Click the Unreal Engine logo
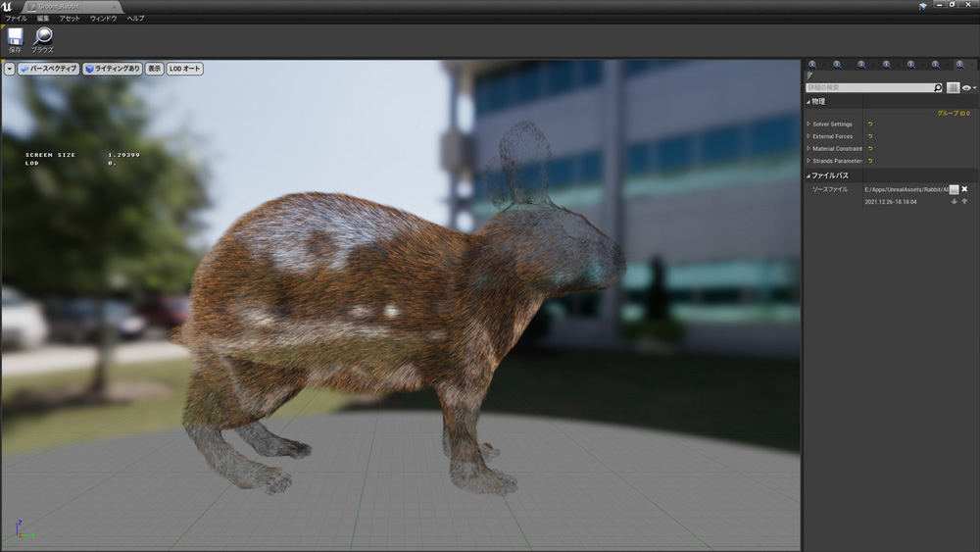Screen dimensions: 980x552 pyautogui.click(x=6, y=6)
